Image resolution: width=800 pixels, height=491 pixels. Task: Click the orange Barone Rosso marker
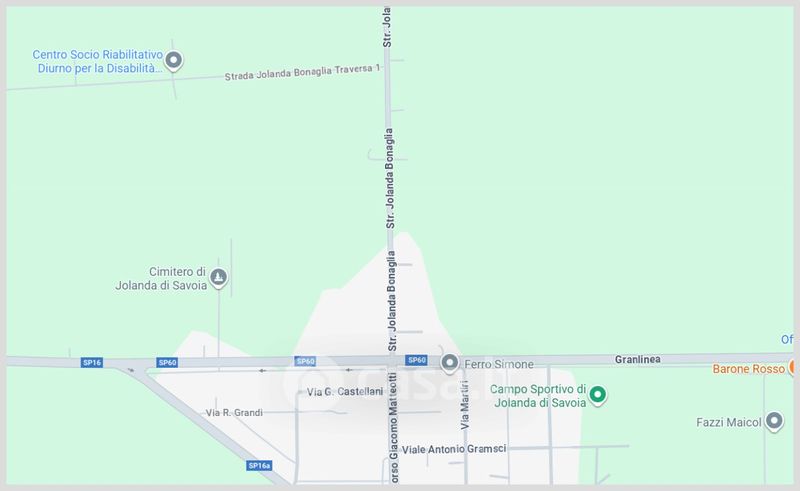tap(792, 367)
